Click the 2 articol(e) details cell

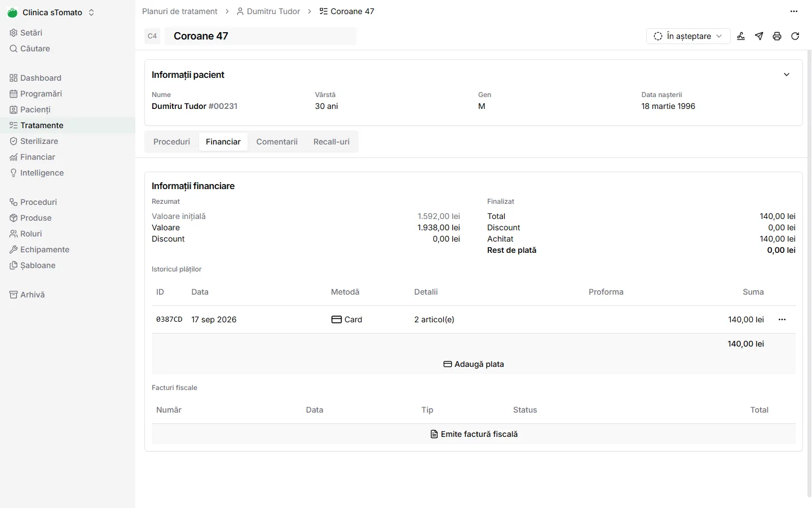(434, 319)
